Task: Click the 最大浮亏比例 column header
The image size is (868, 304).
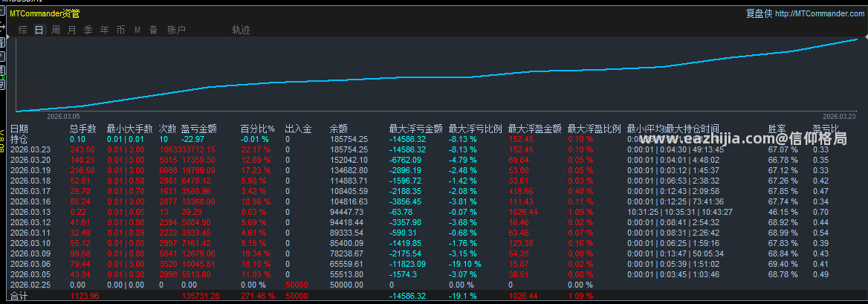Action: point(475,129)
